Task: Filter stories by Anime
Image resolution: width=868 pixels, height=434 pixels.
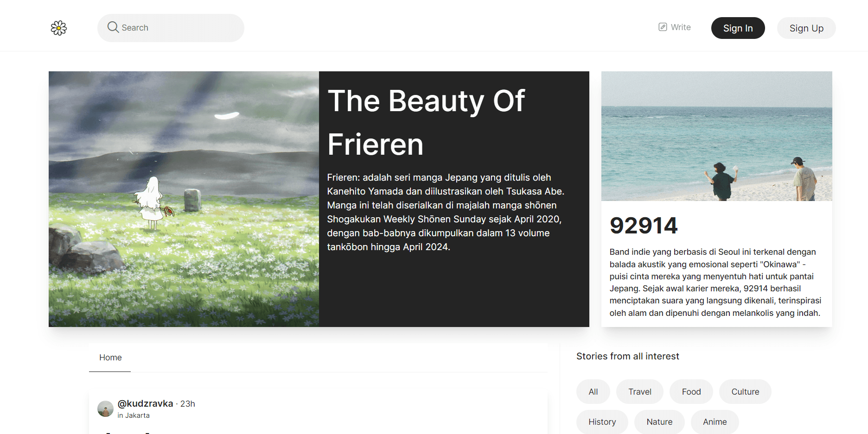Action: tap(715, 422)
